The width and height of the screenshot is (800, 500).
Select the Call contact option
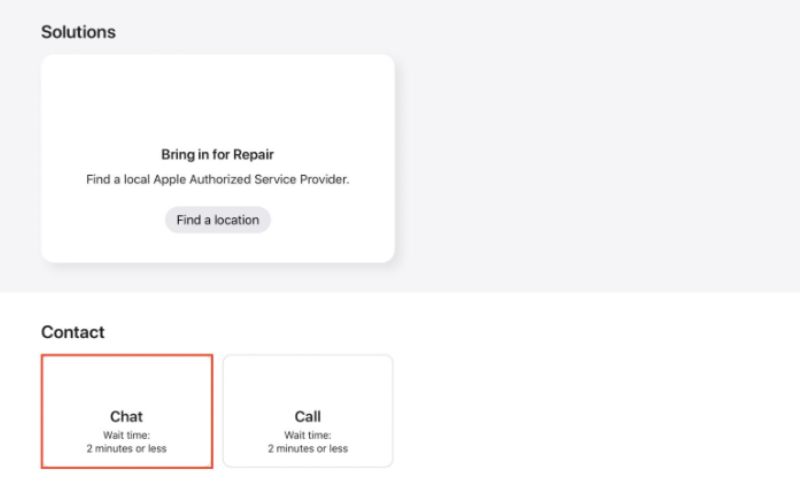click(x=308, y=411)
